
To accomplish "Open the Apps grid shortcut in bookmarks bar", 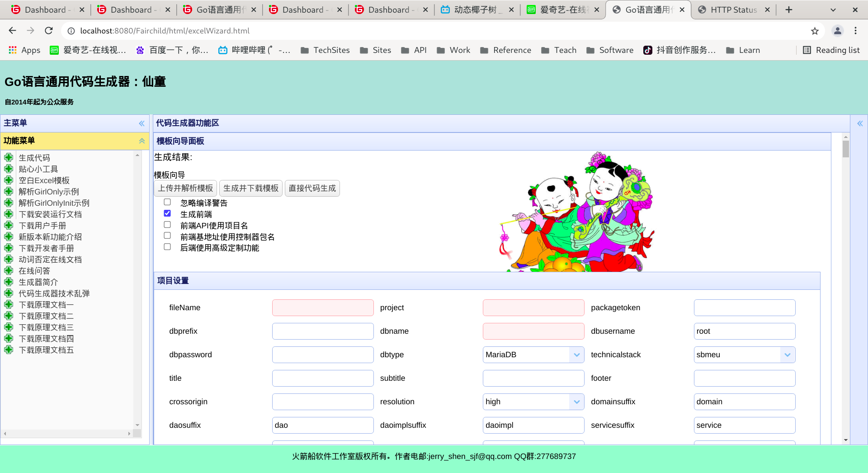I will [24, 50].
